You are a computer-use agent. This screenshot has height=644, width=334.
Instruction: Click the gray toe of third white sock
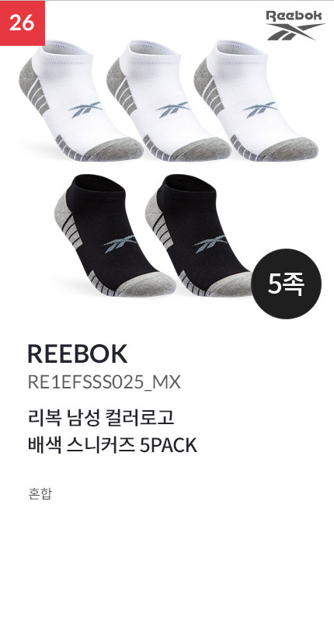(x=288, y=148)
